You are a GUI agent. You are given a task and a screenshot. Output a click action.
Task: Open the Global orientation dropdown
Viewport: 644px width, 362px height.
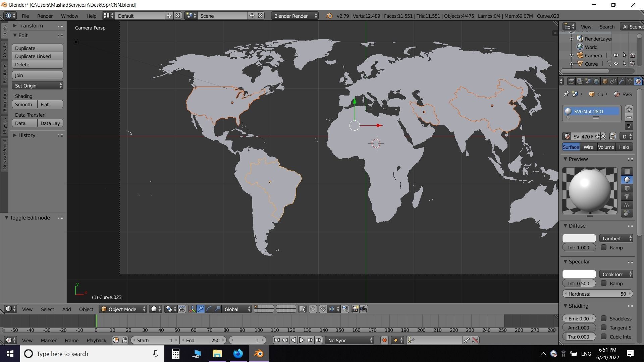coord(237,309)
